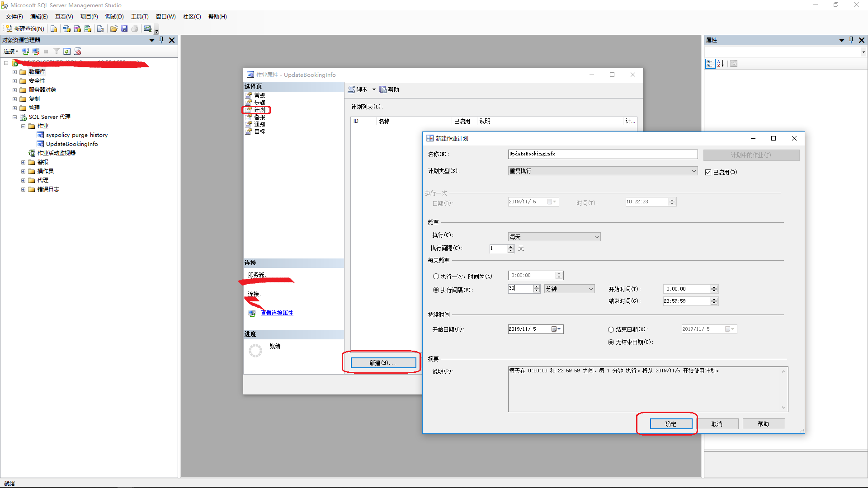Select the End date radio button
Image resolution: width=868 pixels, height=488 pixels.
pos(611,329)
